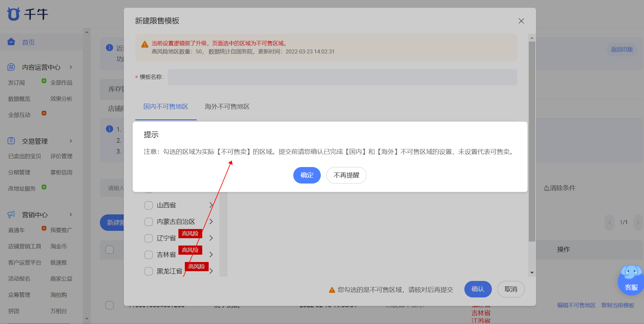Click the 交易管理 clipboard icon
Image resolution: width=644 pixels, height=324 pixels.
[11, 141]
